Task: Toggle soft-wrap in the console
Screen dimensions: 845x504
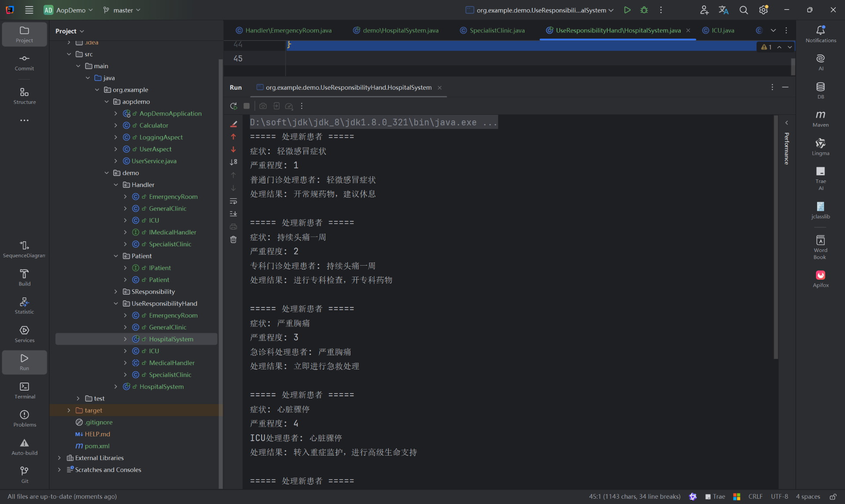Action: [x=233, y=201]
